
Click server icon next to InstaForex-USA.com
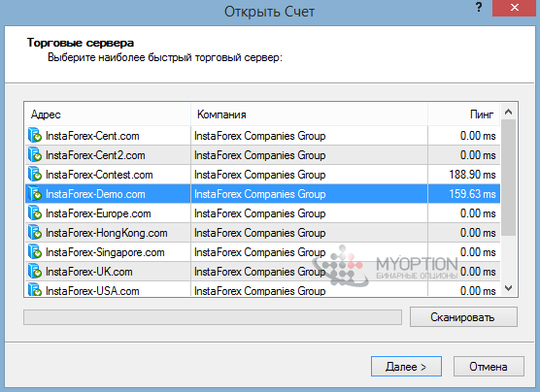[35, 290]
